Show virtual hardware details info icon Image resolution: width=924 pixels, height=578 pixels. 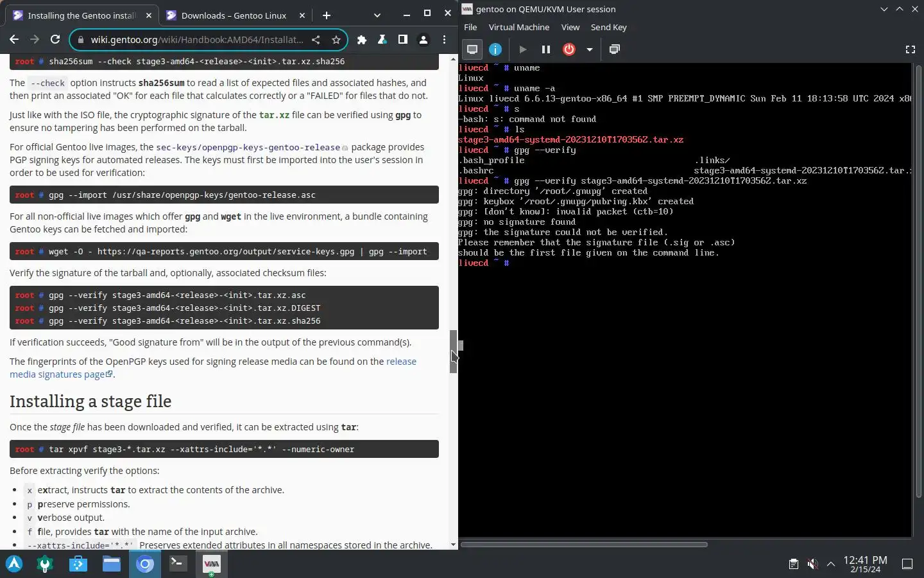pos(495,49)
